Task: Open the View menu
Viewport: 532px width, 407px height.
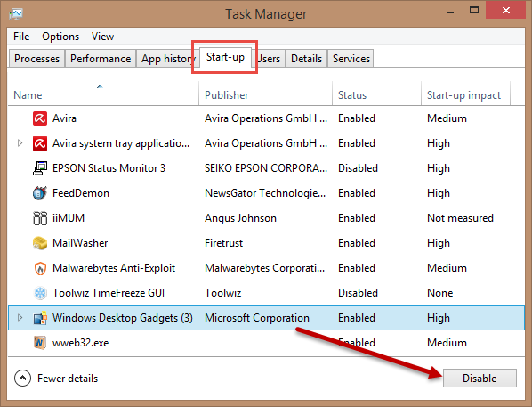Action: pyautogui.click(x=102, y=37)
